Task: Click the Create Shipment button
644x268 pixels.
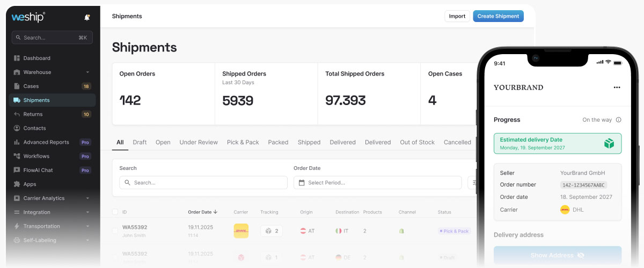Action: point(498,16)
